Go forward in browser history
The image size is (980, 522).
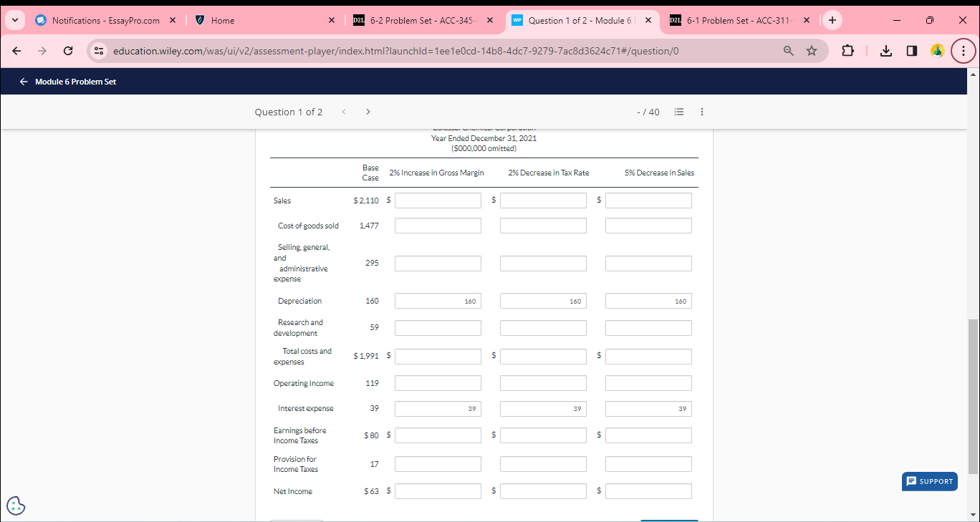click(x=42, y=51)
